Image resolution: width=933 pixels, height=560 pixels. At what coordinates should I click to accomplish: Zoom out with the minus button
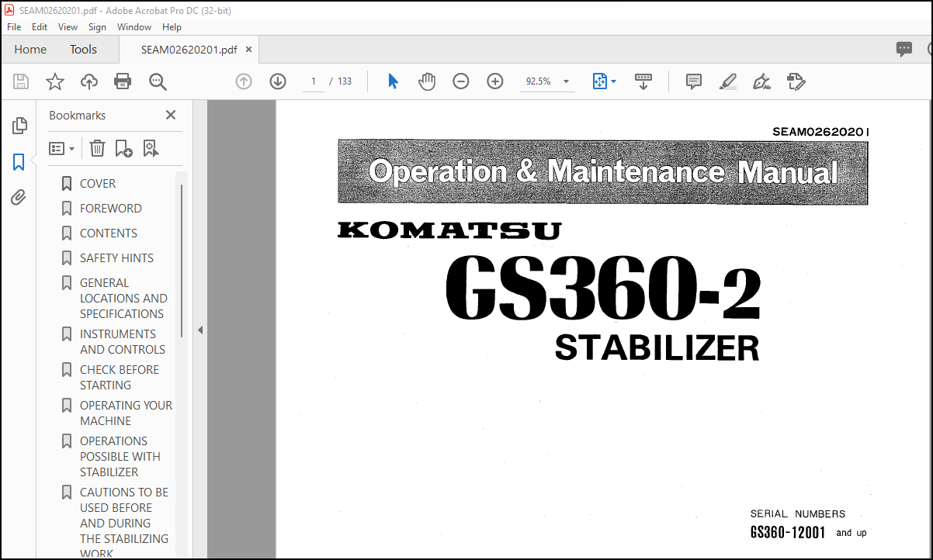461,81
